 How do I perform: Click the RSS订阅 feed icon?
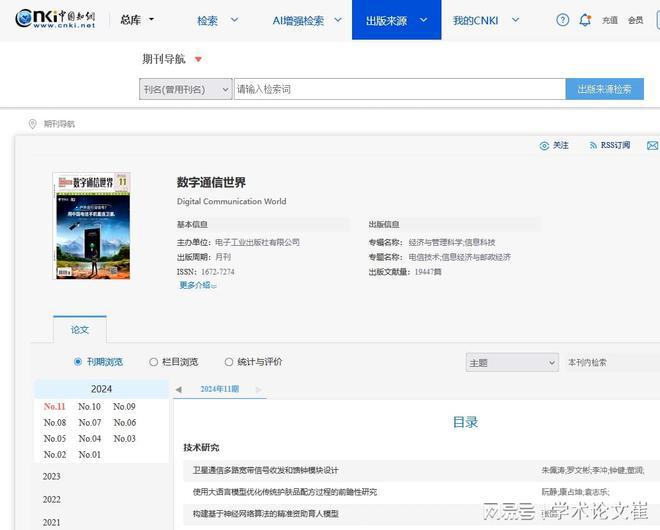(593, 146)
